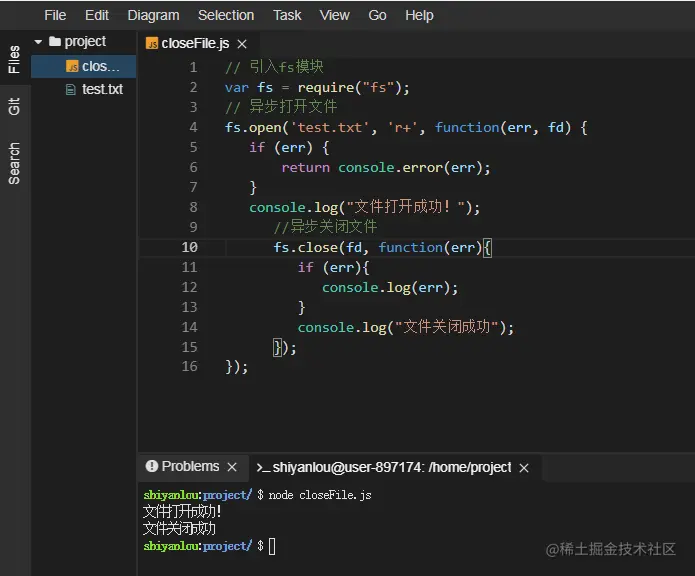Open the Edit menu

click(x=97, y=16)
